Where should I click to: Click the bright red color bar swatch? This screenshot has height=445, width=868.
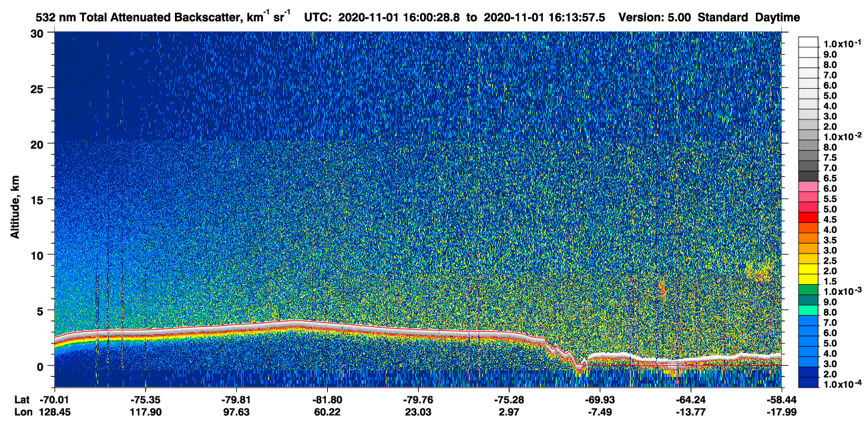click(809, 217)
